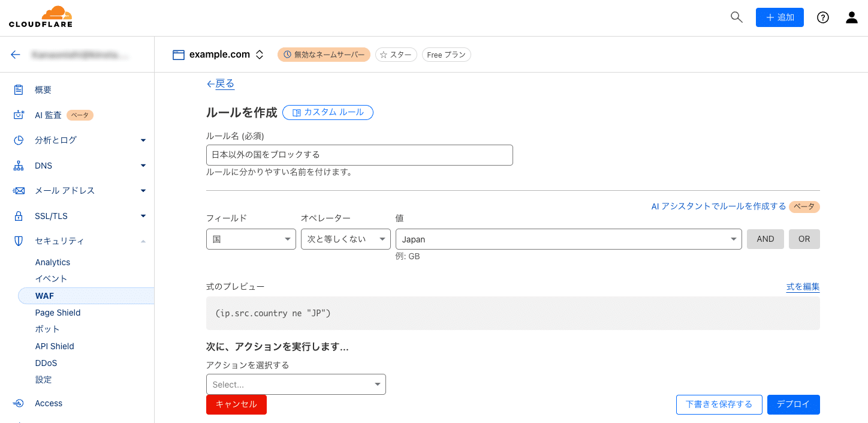Viewport: 868px width, 423px height.
Task: Open Page Shield from the sidebar
Action: point(58,312)
